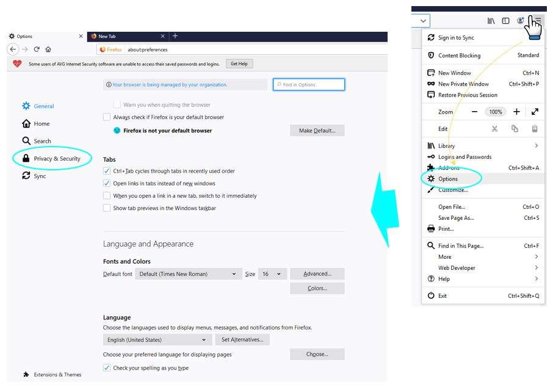Uncheck 'Check your spelling as you type'

(x=107, y=368)
